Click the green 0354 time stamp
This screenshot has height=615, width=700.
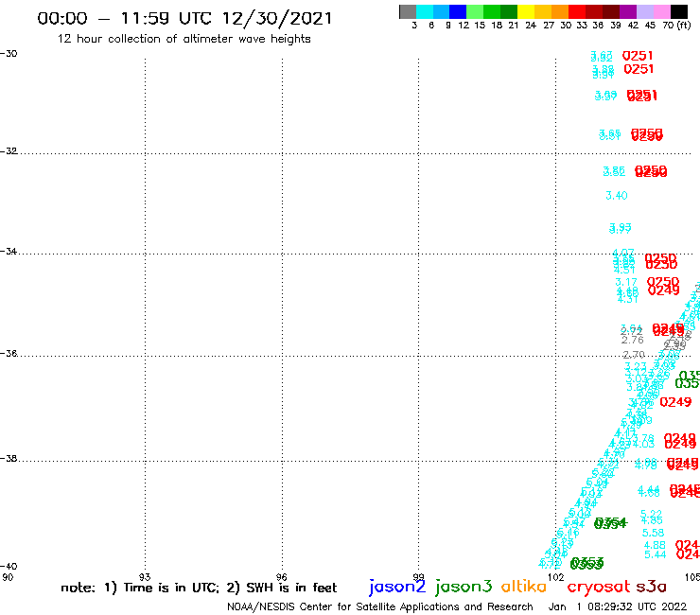click(x=610, y=523)
